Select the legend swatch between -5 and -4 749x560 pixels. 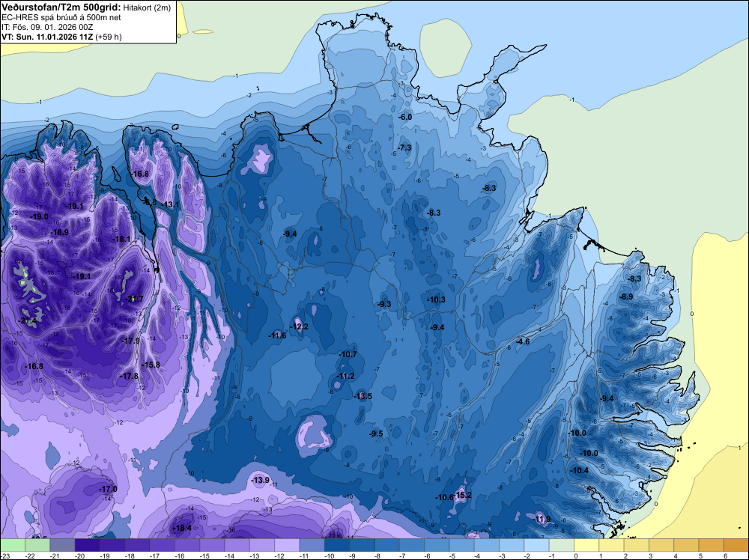[461, 545]
